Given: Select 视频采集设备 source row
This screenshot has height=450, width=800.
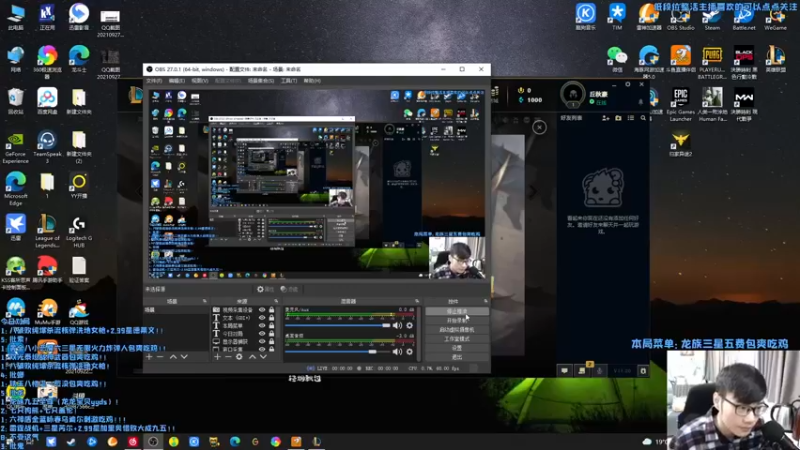Looking at the screenshot, I should pyautogui.click(x=244, y=310).
